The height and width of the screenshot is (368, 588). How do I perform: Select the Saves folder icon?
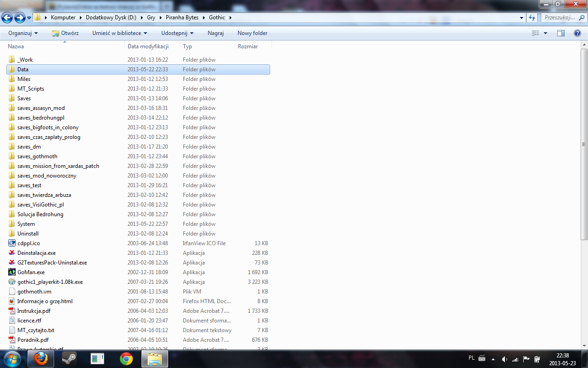[12, 98]
